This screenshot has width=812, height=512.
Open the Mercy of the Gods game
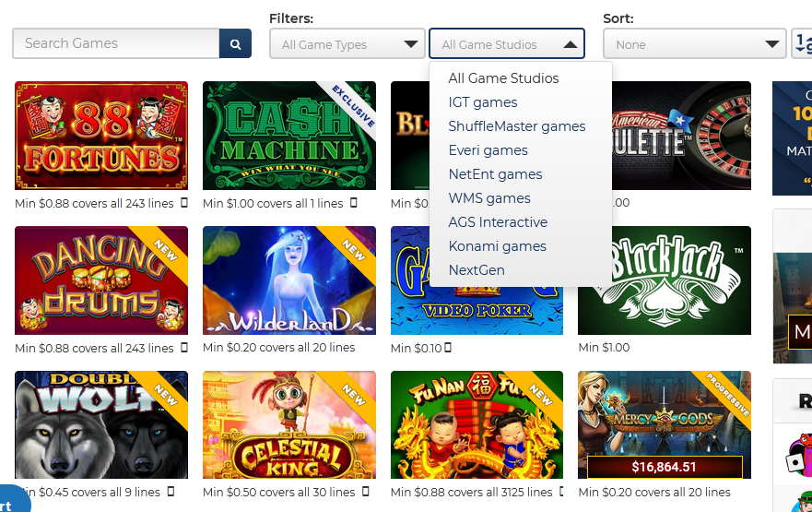click(665, 425)
